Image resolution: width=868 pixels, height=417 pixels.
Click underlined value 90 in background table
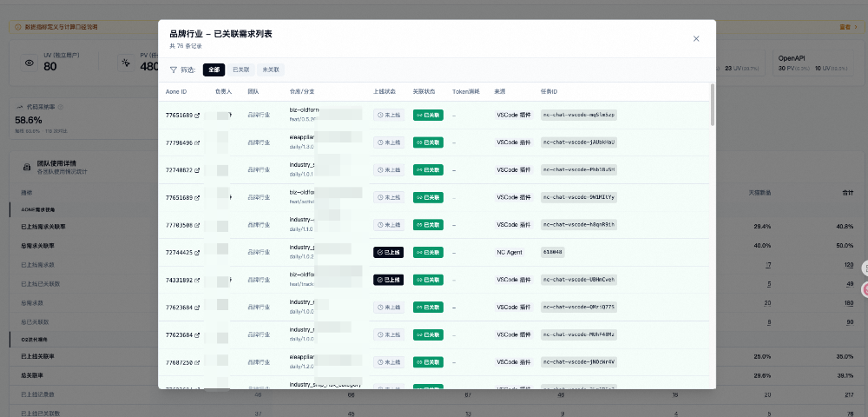coord(850,322)
